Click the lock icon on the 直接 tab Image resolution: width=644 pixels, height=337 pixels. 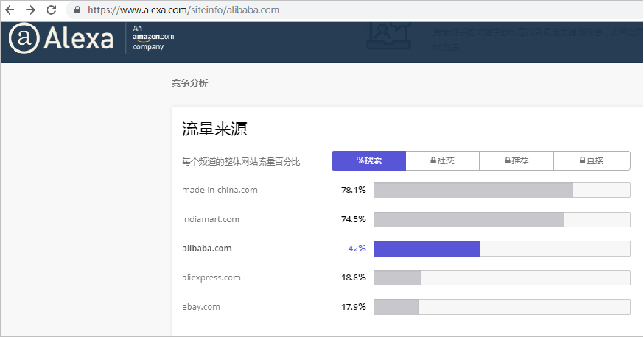tap(582, 160)
